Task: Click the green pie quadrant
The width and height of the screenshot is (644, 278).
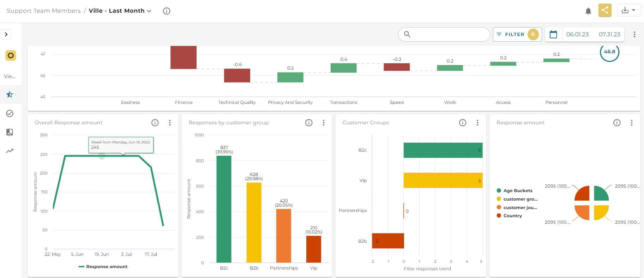Action: (x=600, y=194)
